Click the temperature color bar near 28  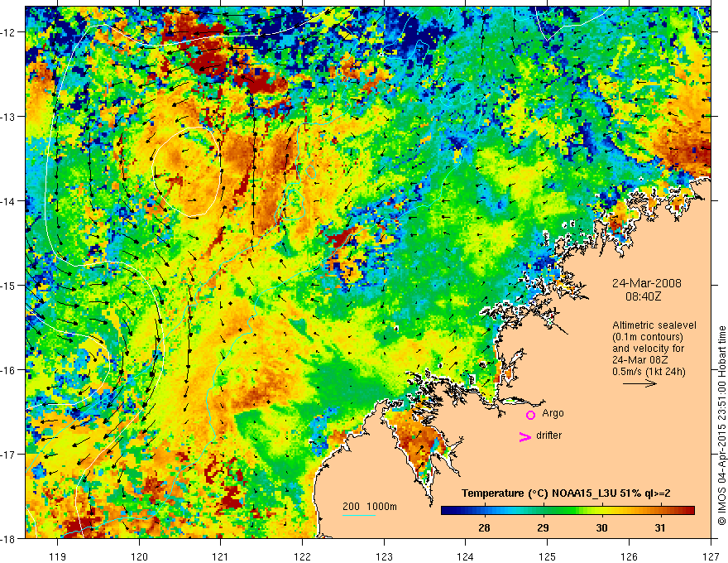tap(484, 511)
